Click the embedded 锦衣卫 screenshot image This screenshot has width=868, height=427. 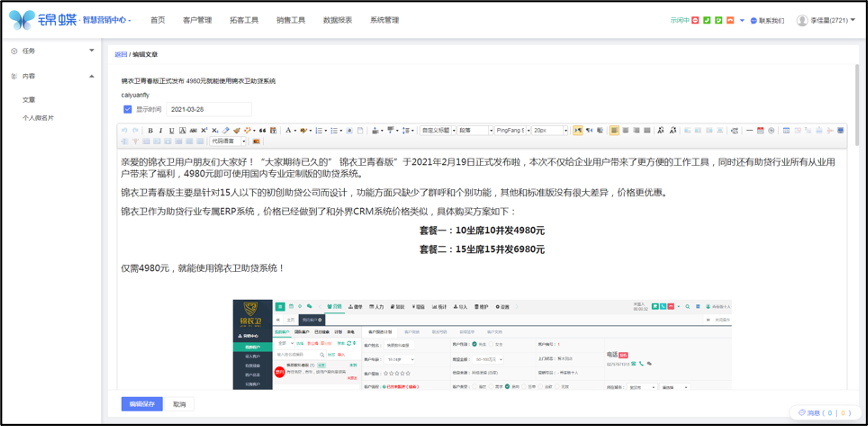(482, 344)
